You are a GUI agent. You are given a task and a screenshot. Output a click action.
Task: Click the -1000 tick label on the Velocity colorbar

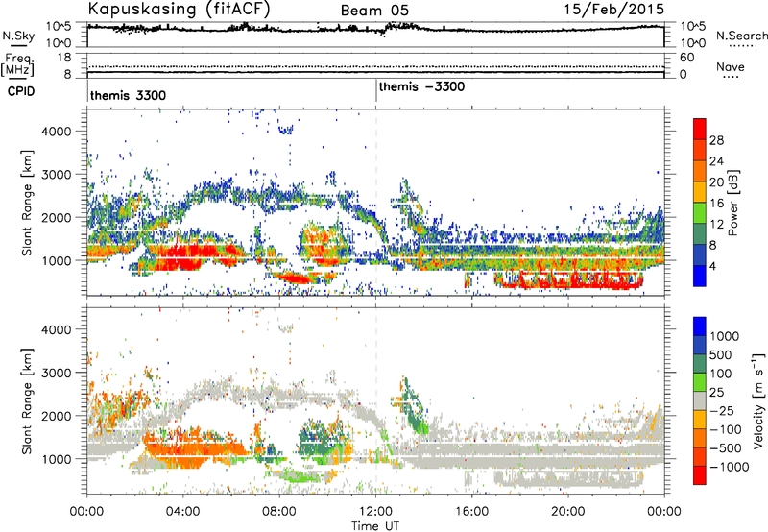point(730,467)
